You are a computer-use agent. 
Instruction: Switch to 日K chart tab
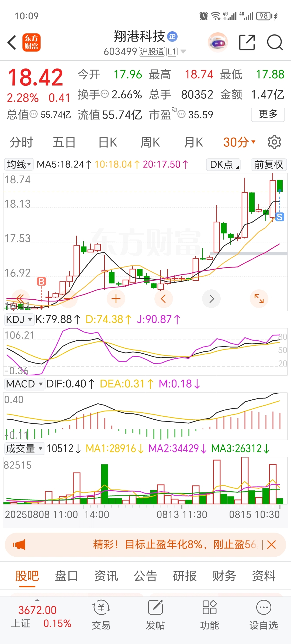tap(108, 142)
